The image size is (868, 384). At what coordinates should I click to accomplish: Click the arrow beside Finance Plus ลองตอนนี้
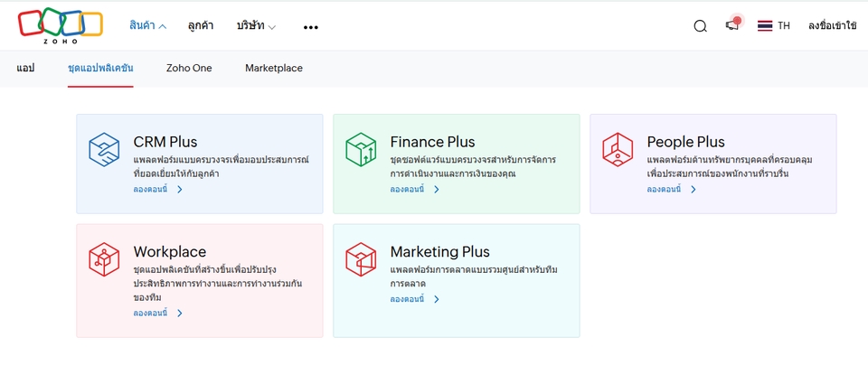click(x=436, y=189)
